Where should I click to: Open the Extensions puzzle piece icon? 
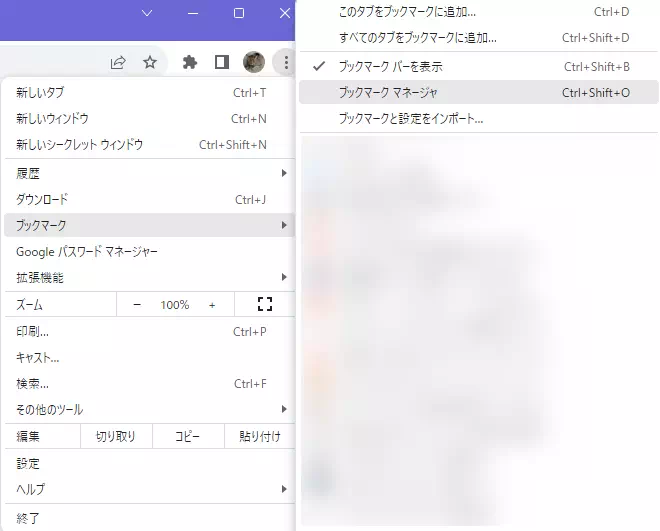click(190, 62)
